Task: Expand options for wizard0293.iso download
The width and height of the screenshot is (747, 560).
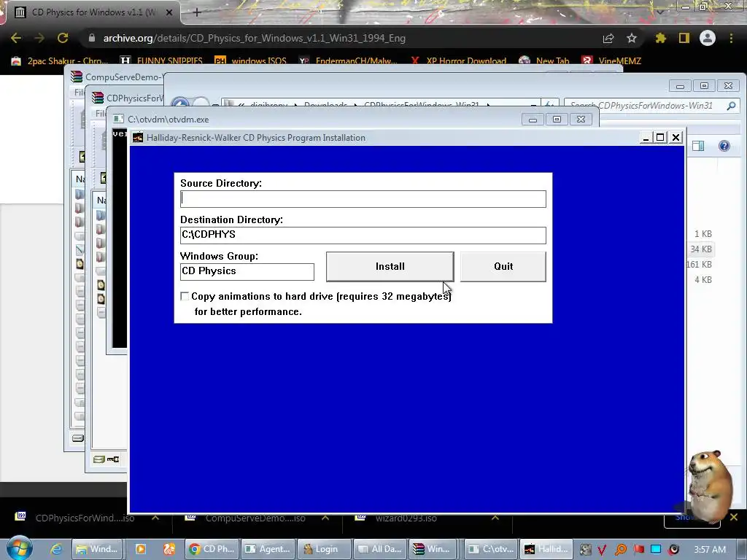Action: (495, 518)
